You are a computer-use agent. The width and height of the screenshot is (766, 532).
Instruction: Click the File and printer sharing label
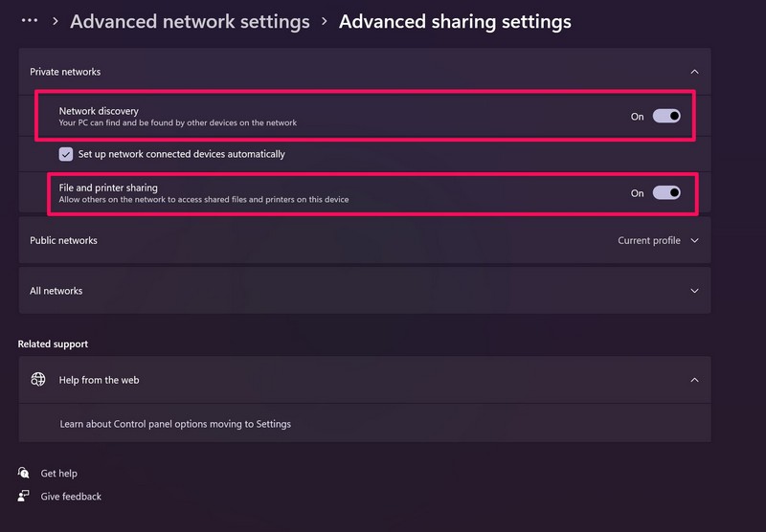coord(108,188)
